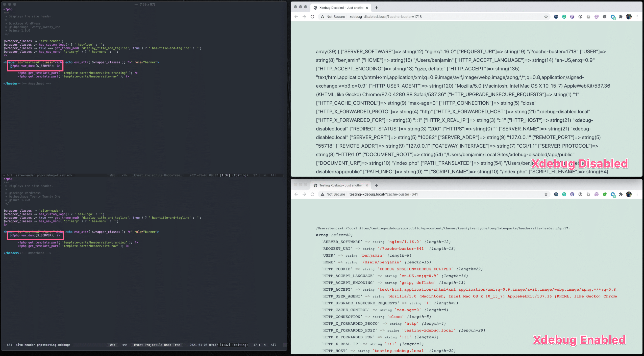This screenshot has width=644, height=356.
Task: Click the Not Secure warning icon for xdebug-disabled.local
Action: point(323,17)
